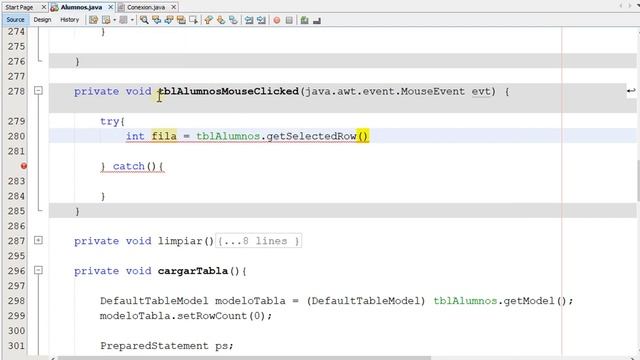Screen dimensions: 640x360
Task: Click line number 285 in the gutter
Action: click(16, 211)
